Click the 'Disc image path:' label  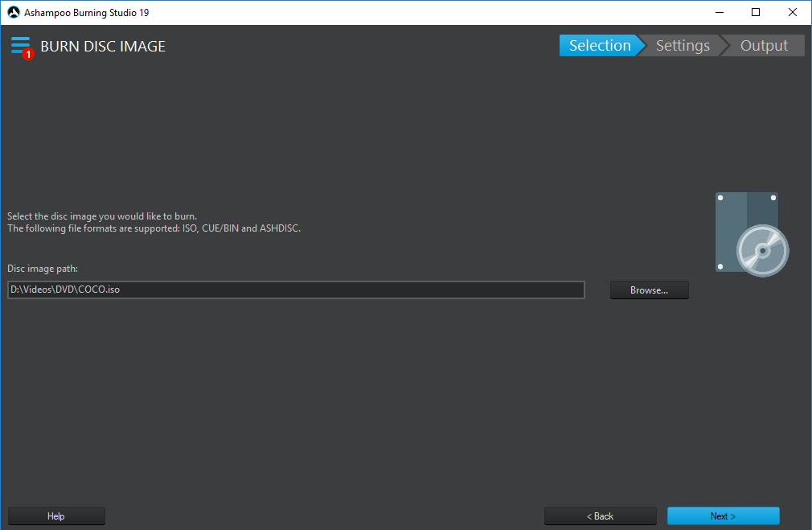(x=43, y=269)
